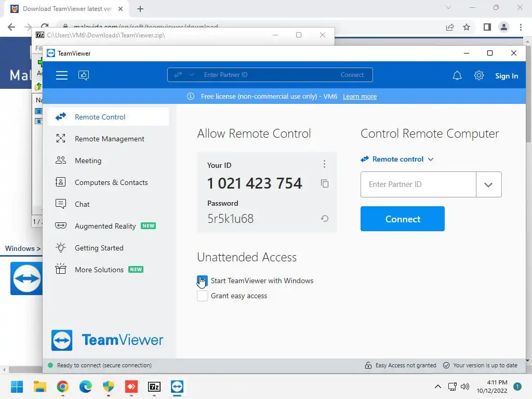Click the Windows breadcrumb on Malavida page
The width and height of the screenshot is (532, 399).
pyautogui.click(x=20, y=248)
